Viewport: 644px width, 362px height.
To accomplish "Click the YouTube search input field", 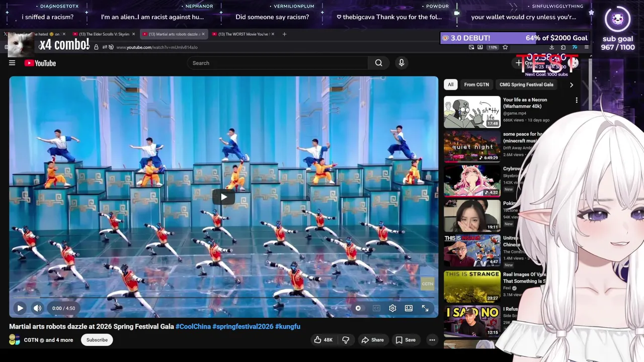I will click(x=278, y=63).
